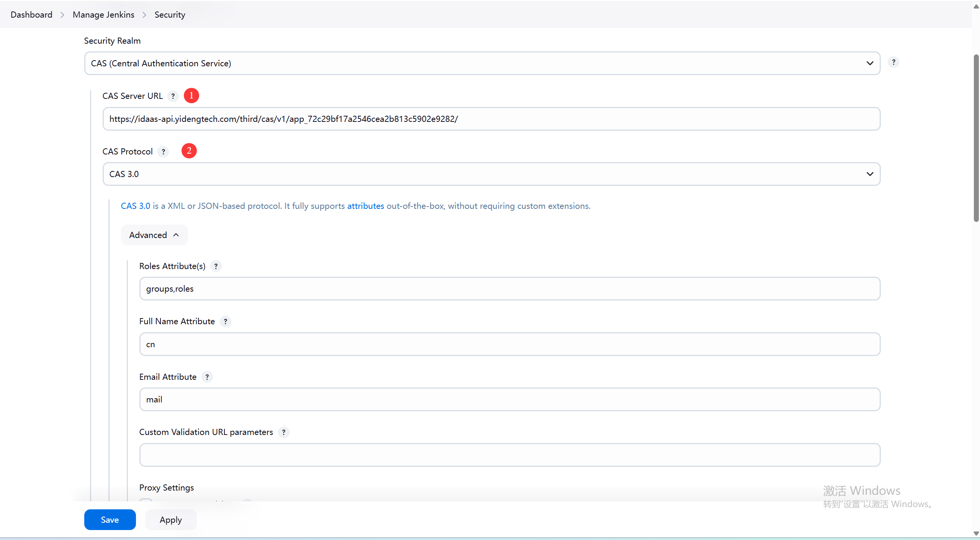Open help for Email Attribute

point(207,377)
